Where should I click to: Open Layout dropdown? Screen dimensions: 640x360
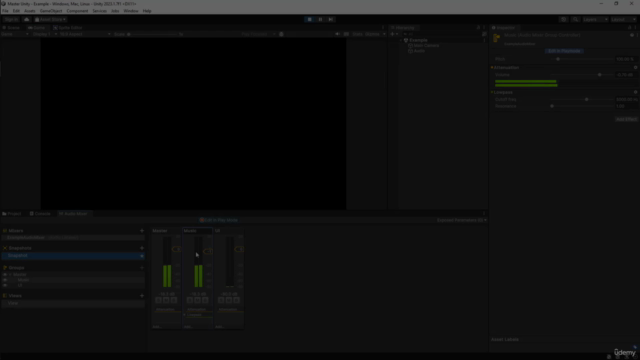point(623,19)
